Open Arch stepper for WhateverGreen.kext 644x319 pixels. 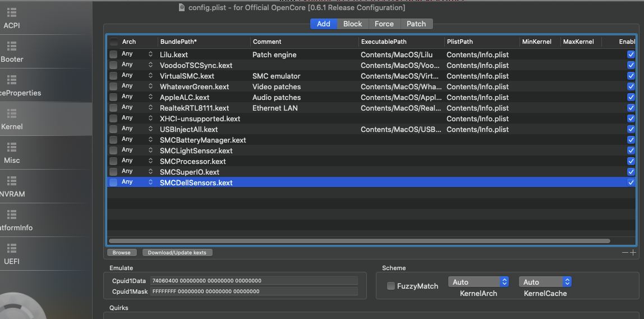click(x=151, y=86)
